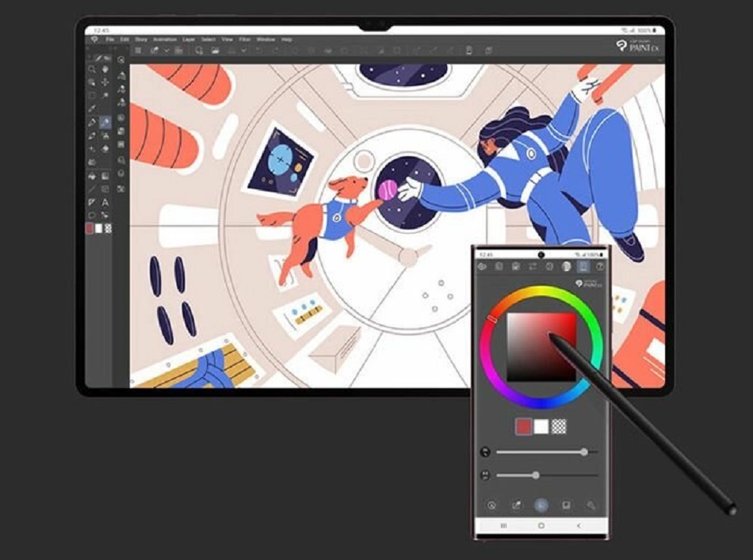Open the Animation menu
The height and width of the screenshot is (560, 753).
165,39
